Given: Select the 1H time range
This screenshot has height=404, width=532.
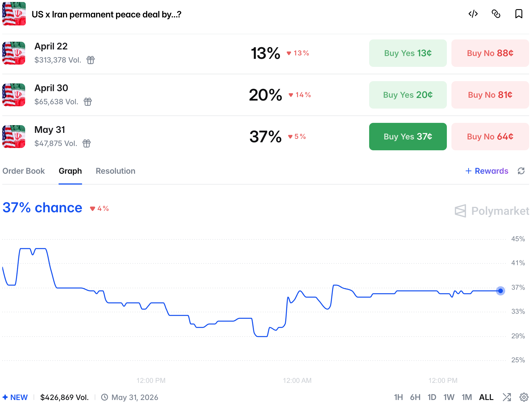Looking at the screenshot, I should [x=398, y=397].
